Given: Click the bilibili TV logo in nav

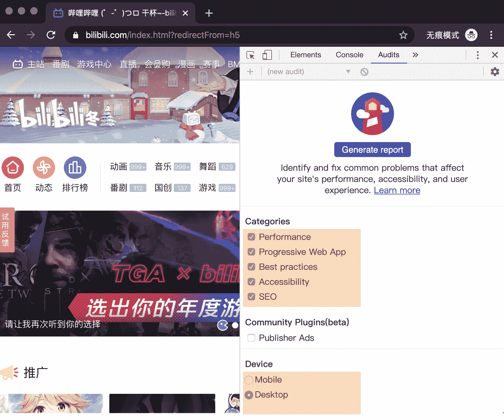Looking at the screenshot, I should coord(18,64).
